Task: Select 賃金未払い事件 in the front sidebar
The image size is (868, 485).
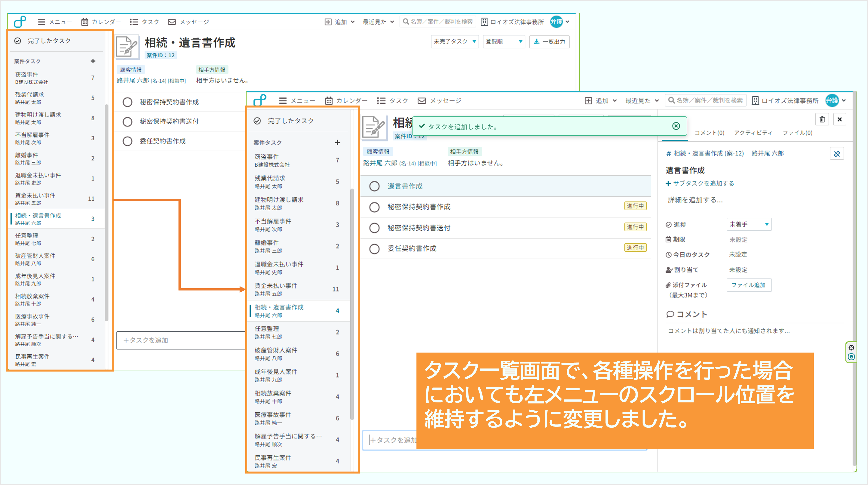Action: point(298,289)
